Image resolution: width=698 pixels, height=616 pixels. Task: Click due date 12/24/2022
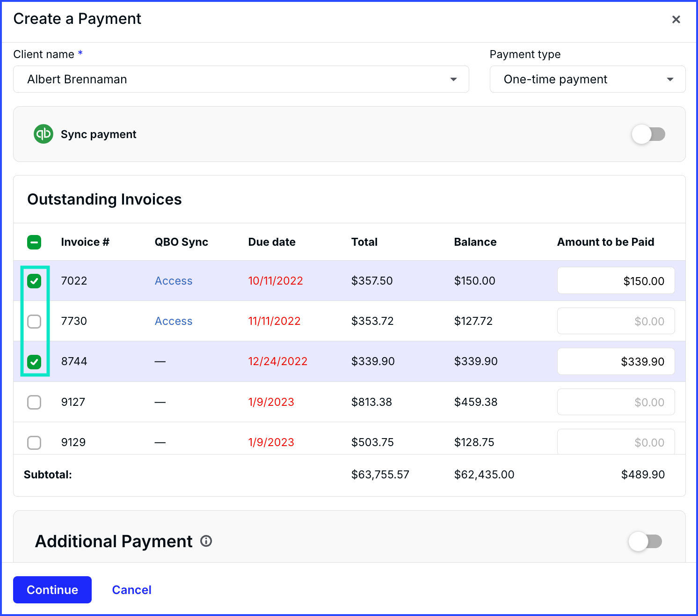click(x=278, y=361)
